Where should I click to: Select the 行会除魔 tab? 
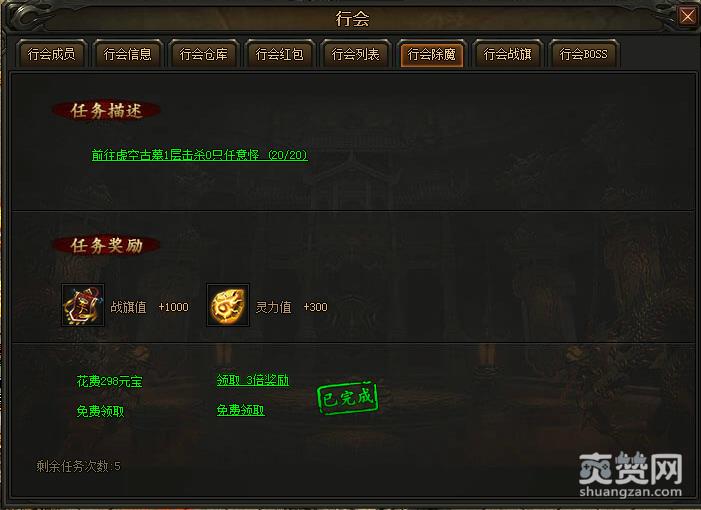pos(431,54)
